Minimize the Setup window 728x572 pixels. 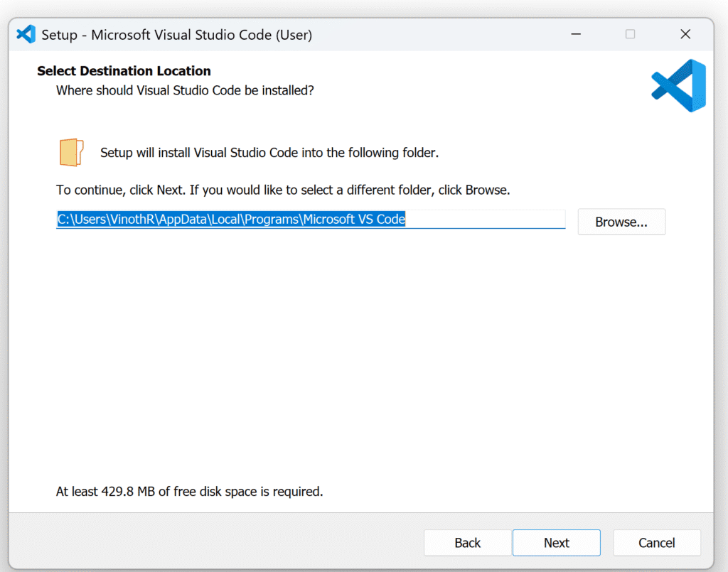[x=576, y=34]
